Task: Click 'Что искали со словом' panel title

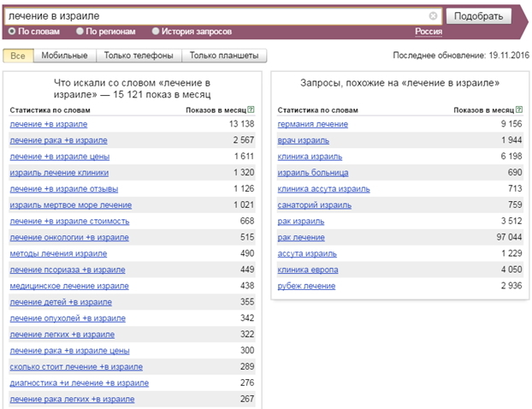Action: [132, 89]
